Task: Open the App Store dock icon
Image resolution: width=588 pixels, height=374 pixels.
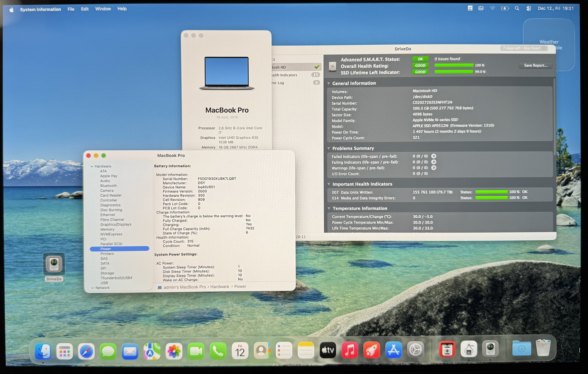Action: [x=393, y=350]
